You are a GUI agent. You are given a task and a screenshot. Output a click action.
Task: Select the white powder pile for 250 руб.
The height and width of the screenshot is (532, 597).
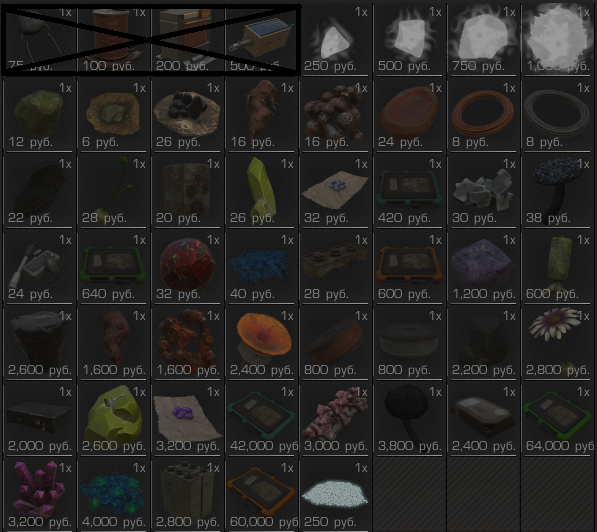pyautogui.click(x=336, y=495)
